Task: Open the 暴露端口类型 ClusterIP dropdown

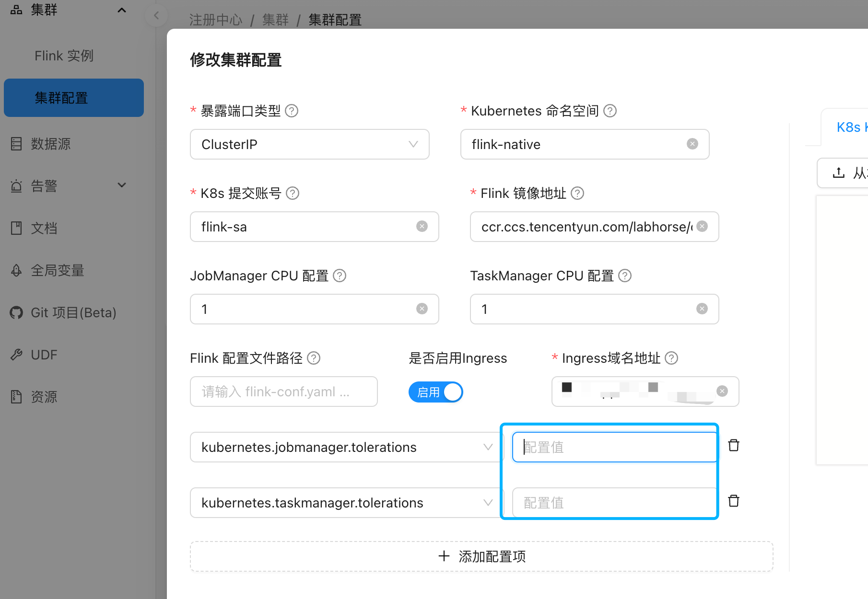Action: pos(309,144)
